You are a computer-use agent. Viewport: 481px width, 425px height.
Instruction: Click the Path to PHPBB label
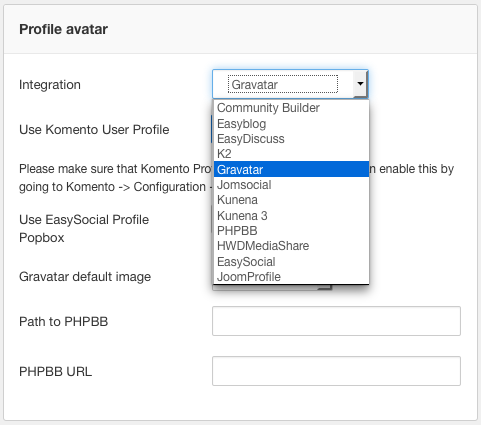[x=63, y=322]
